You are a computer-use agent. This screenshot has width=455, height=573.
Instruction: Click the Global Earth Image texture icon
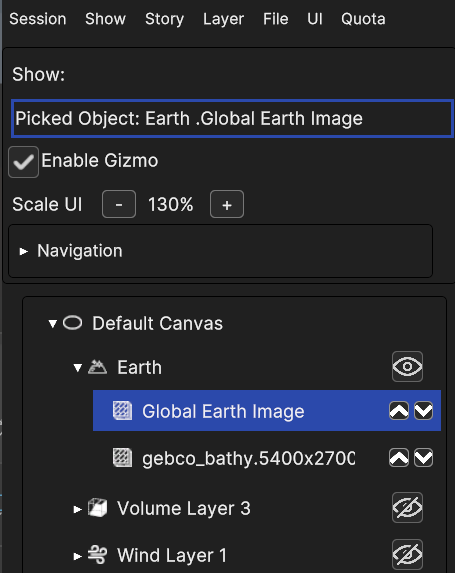coord(122,411)
